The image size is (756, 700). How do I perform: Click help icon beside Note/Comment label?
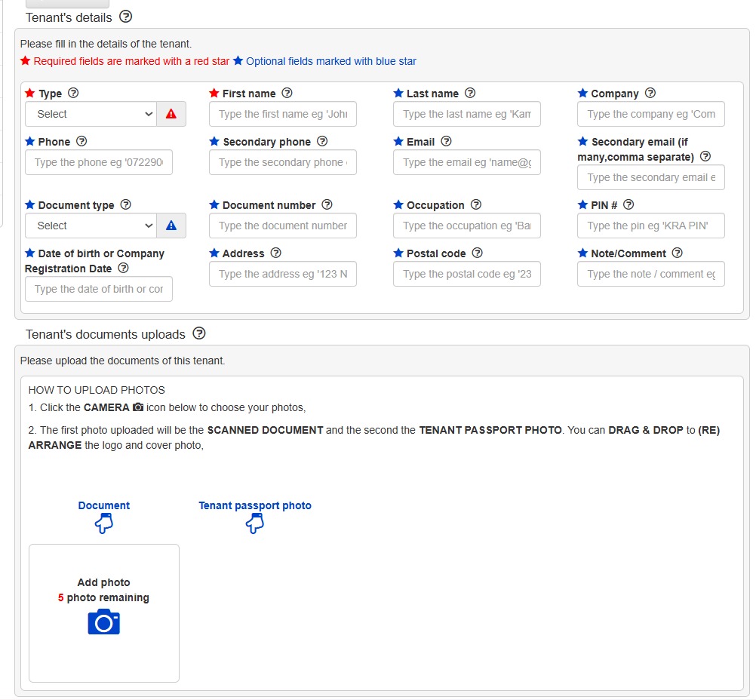click(x=677, y=253)
